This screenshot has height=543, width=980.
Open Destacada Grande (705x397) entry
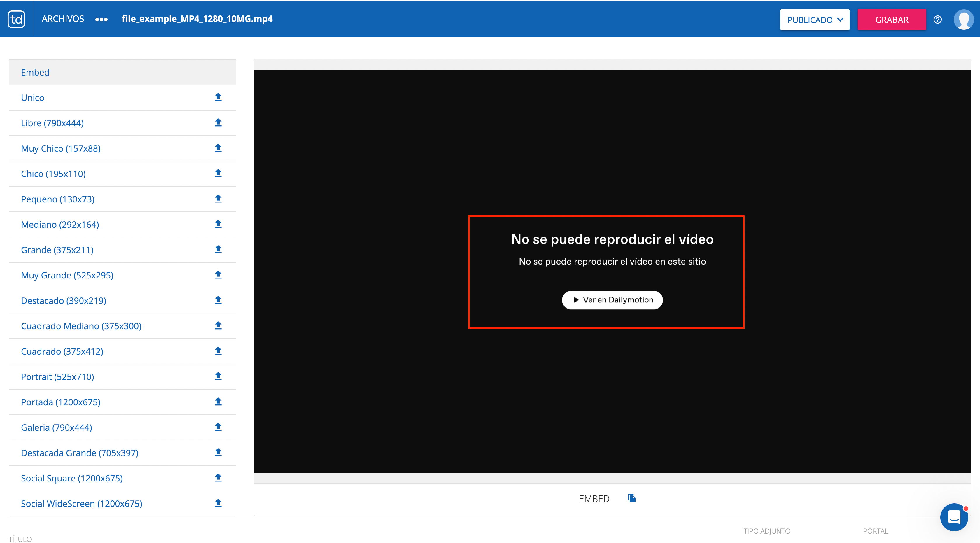click(80, 453)
